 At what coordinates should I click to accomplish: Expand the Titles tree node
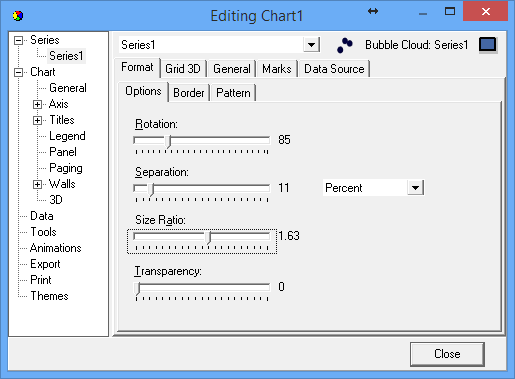37,120
